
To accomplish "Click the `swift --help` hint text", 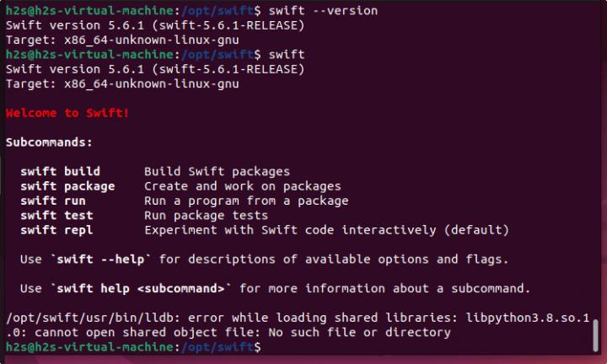I will (104, 259).
